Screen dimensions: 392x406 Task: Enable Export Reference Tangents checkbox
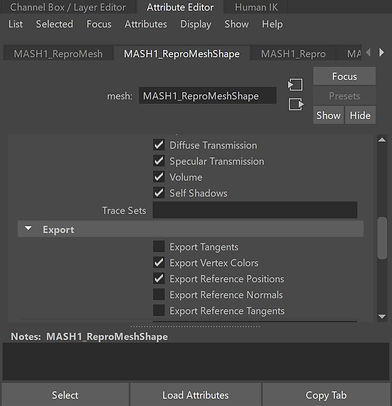(x=159, y=311)
